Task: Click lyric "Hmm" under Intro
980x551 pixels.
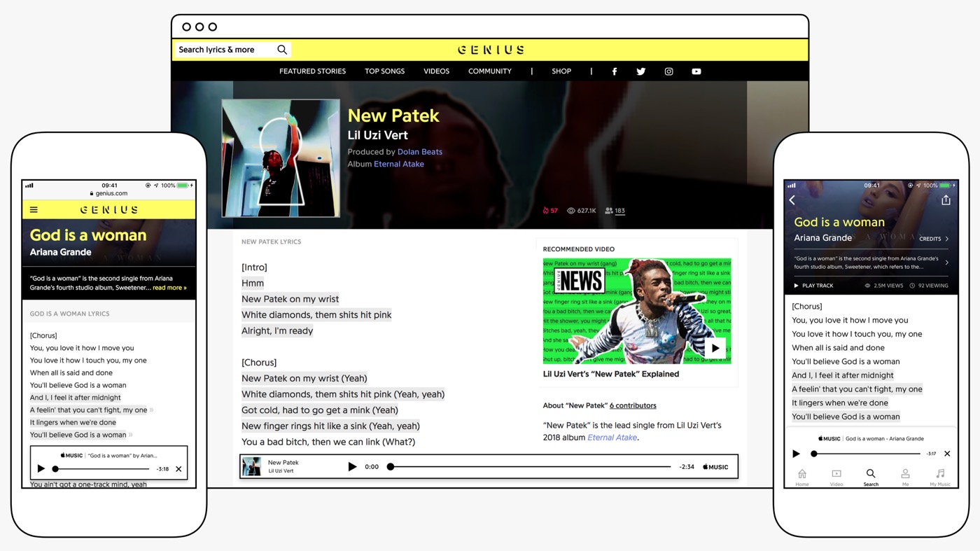Action: 253,284
